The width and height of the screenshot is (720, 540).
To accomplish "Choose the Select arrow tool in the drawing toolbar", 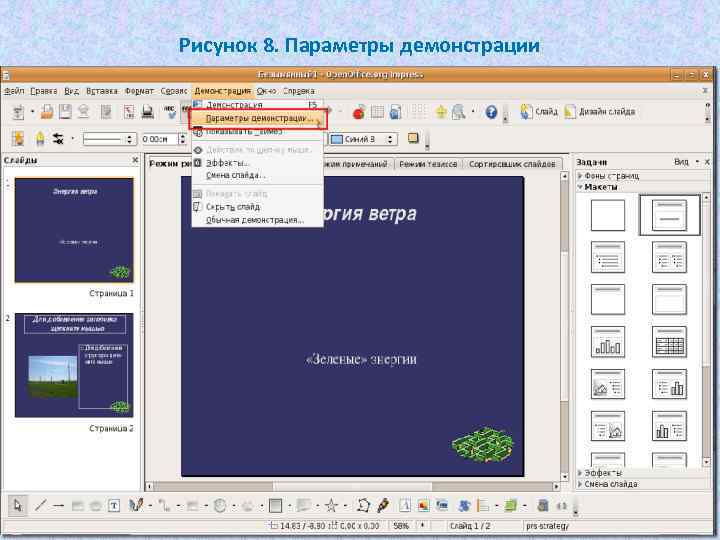I will (18, 506).
